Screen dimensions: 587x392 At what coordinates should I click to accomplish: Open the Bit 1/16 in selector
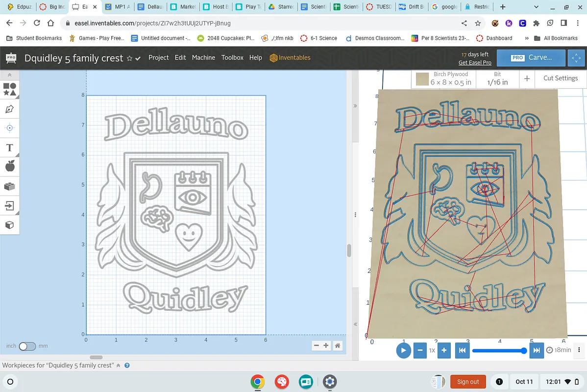pyautogui.click(x=497, y=78)
